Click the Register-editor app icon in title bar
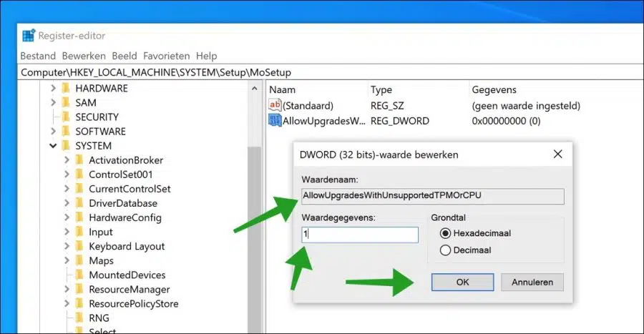Viewport: 644px width, 334px height. [29, 36]
